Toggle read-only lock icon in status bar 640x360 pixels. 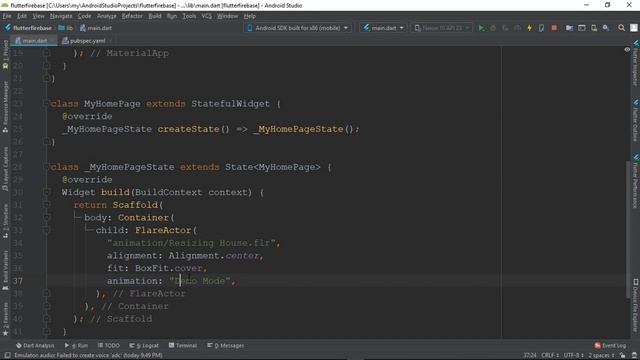[622, 355]
